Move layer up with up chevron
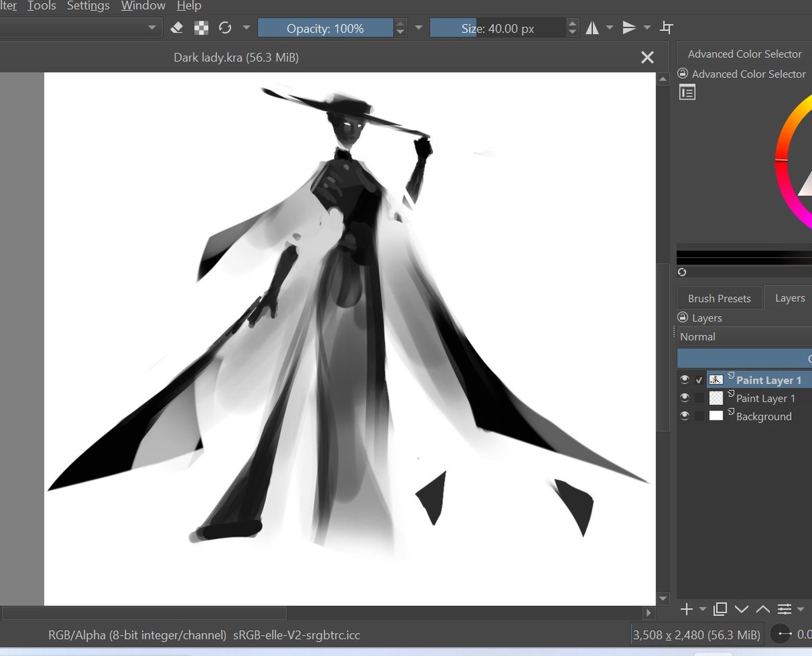This screenshot has height=656, width=812. (763, 609)
